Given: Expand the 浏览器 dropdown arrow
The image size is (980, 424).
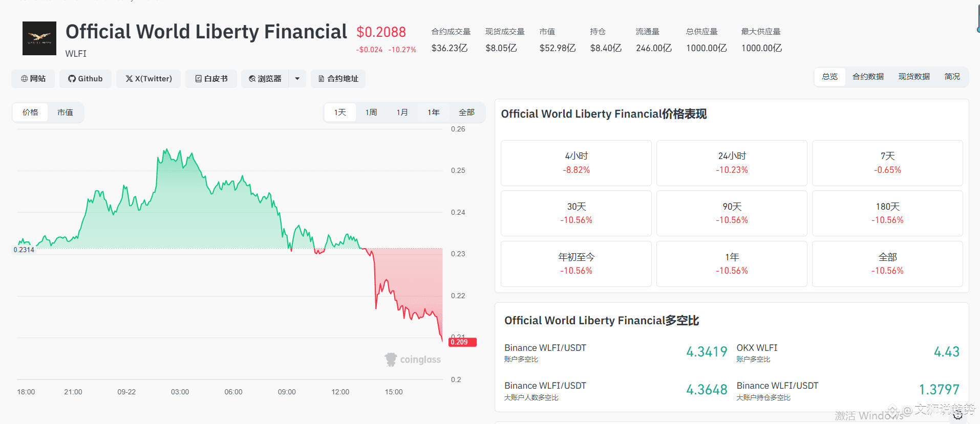Looking at the screenshot, I should (x=297, y=78).
